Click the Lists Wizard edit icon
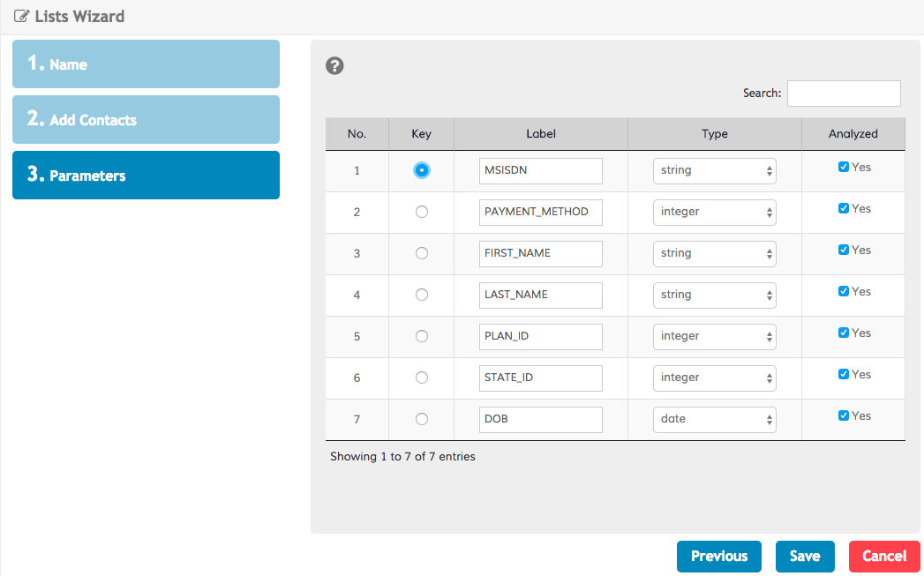This screenshot has height=576, width=924. [22, 17]
